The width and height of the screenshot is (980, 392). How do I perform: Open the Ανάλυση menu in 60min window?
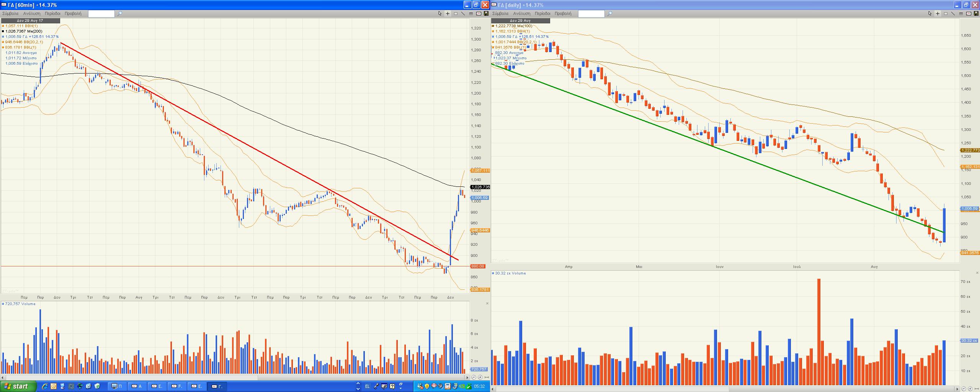click(32, 13)
